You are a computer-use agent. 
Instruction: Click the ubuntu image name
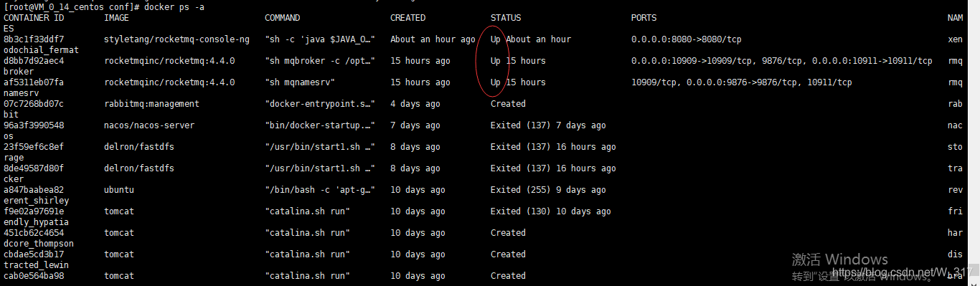tap(119, 190)
